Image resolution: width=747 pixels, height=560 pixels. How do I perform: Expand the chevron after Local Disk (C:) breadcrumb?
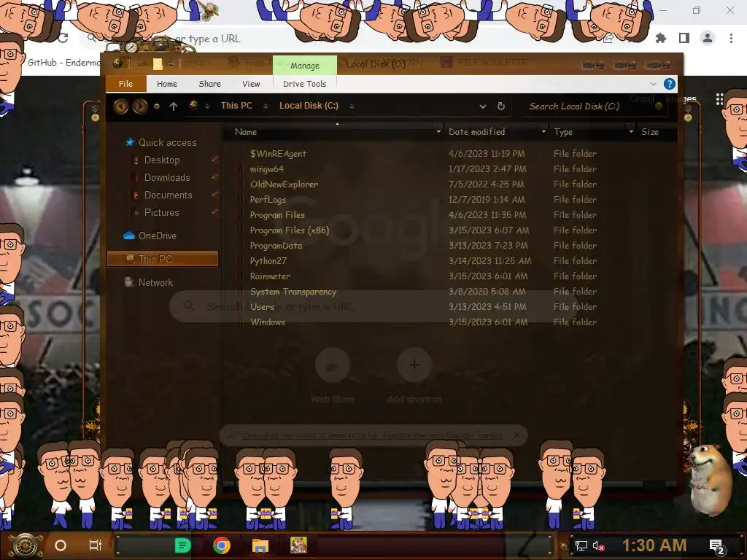(352, 106)
